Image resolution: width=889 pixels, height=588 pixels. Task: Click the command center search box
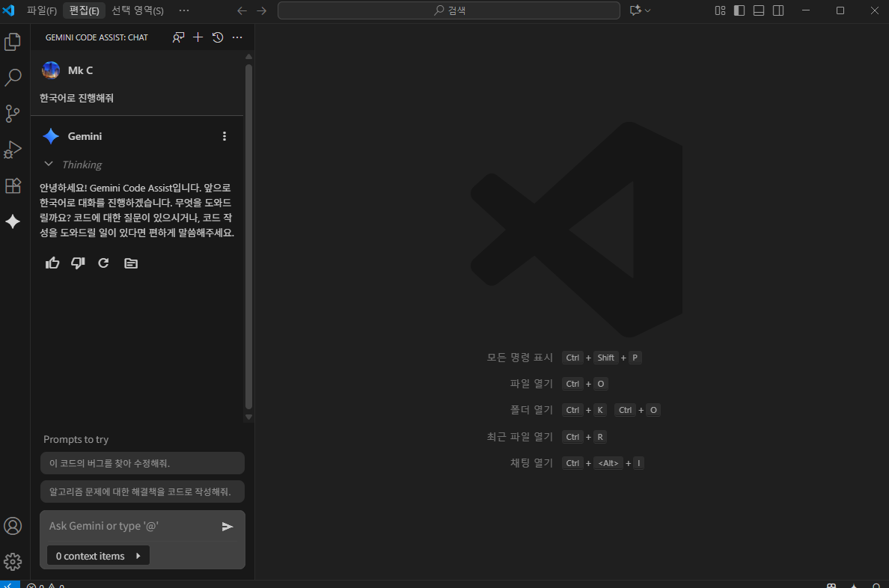pos(448,10)
